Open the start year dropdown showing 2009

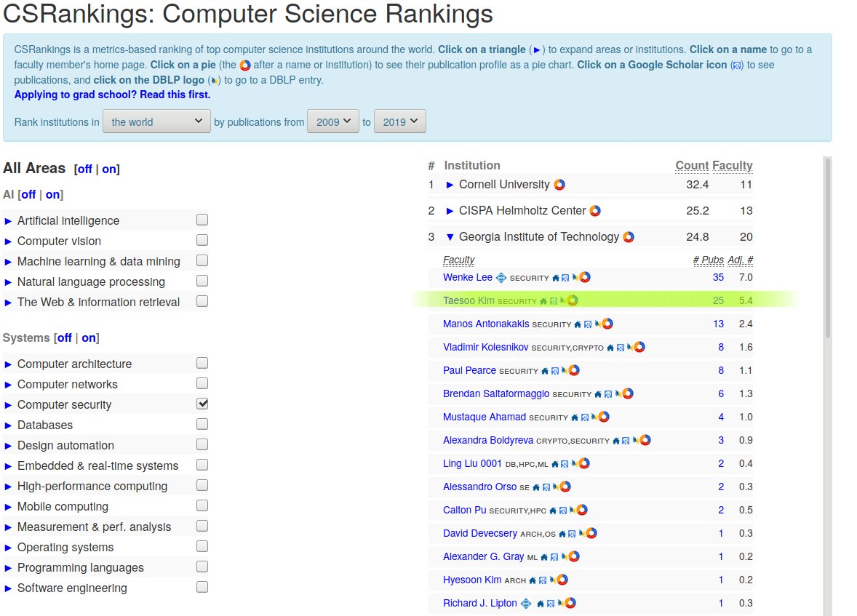tap(333, 121)
